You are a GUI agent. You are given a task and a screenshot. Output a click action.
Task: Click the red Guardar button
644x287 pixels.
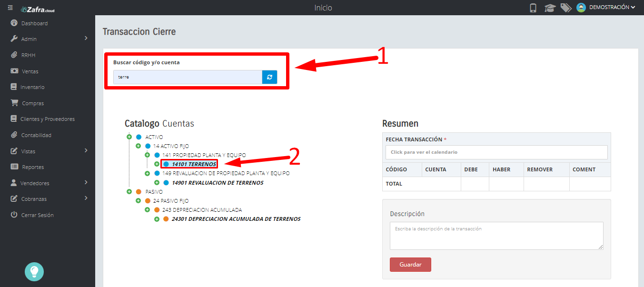(410, 265)
